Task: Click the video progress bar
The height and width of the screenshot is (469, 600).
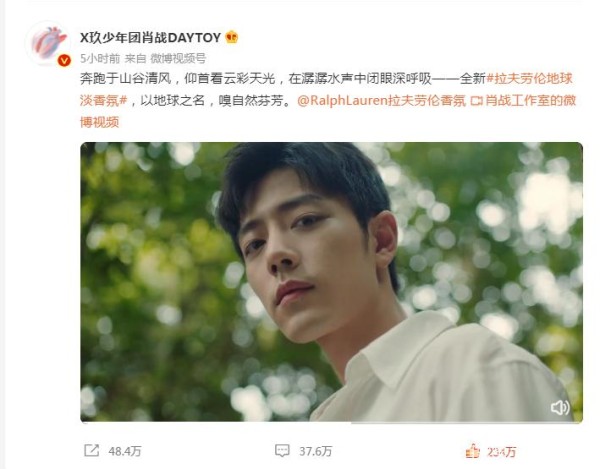Action: click(x=331, y=423)
